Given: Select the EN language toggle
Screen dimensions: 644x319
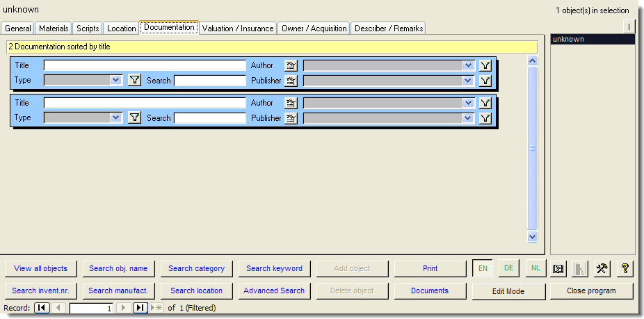Looking at the screenshot, I should [x=483, y=268].
